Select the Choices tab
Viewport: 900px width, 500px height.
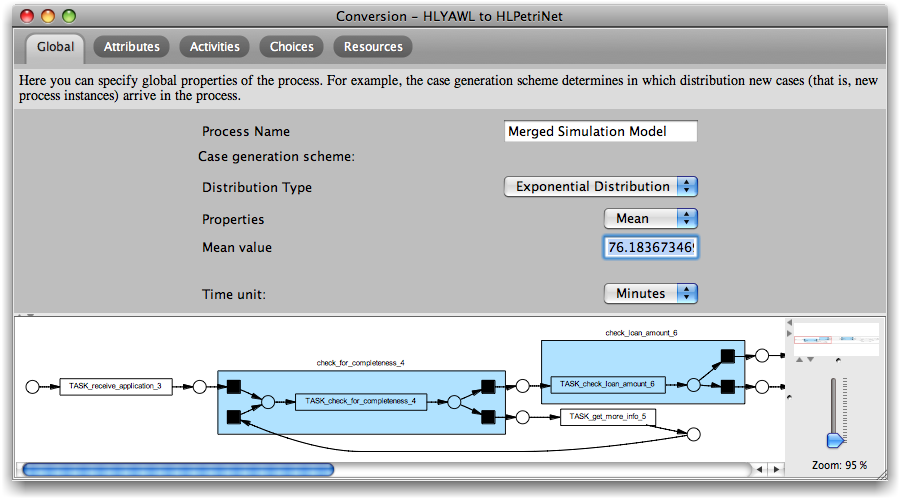point(291,47)
